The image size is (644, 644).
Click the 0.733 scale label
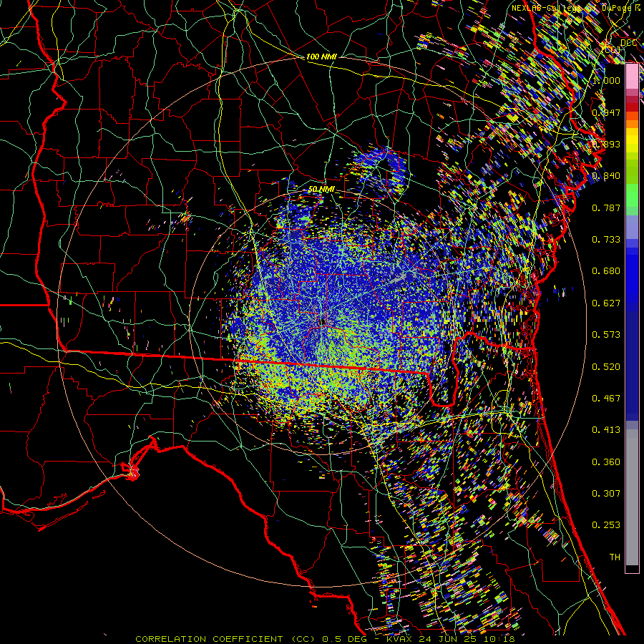(606, 240)
